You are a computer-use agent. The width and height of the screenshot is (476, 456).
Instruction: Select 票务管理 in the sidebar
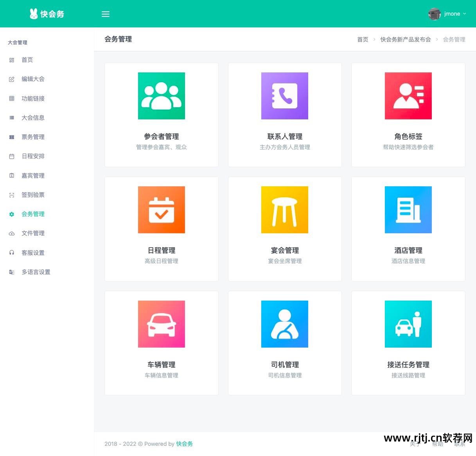click(33, 137)
